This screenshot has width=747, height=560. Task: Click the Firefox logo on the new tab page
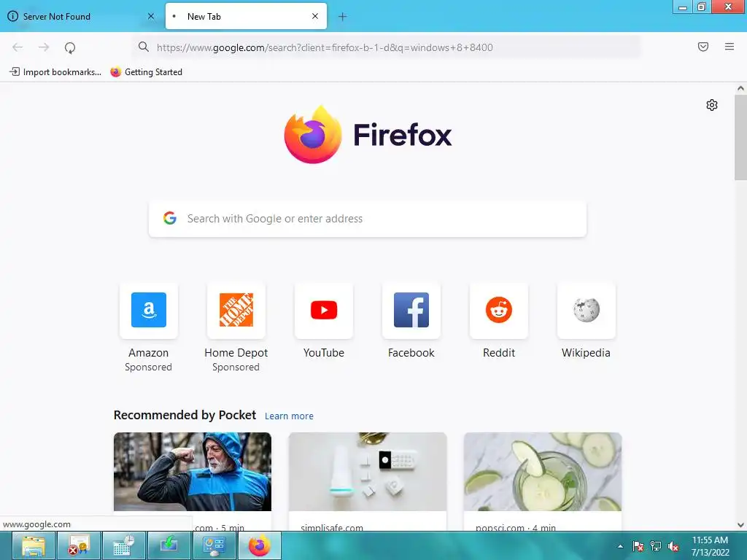pyautogui.click(x=313, y=134)
